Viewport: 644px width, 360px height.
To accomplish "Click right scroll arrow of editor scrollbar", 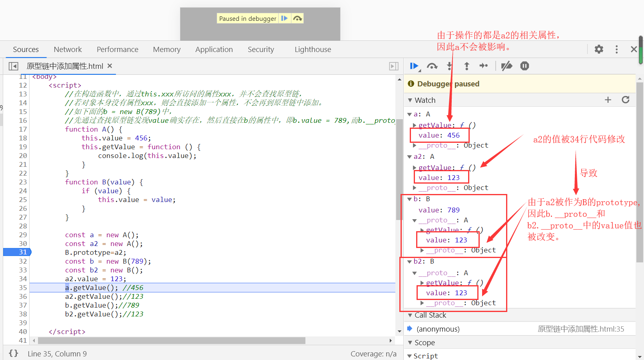I will click(391, 340).
